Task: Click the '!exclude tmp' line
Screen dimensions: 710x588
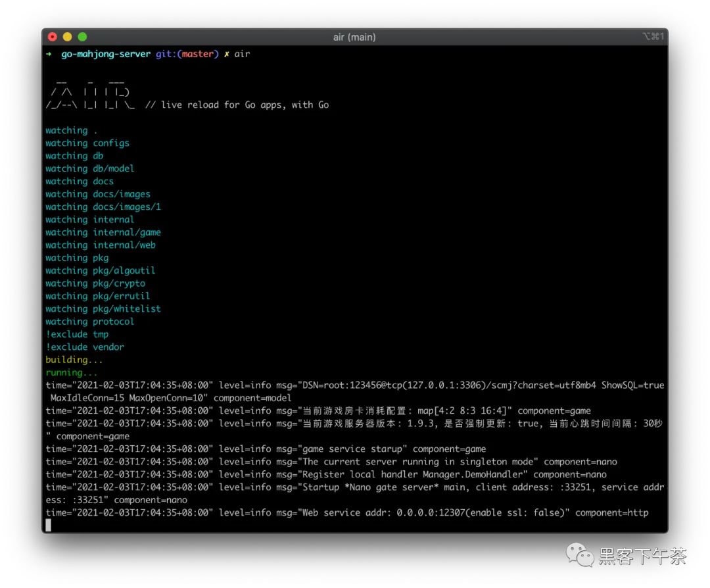Action: pos(77,334)
